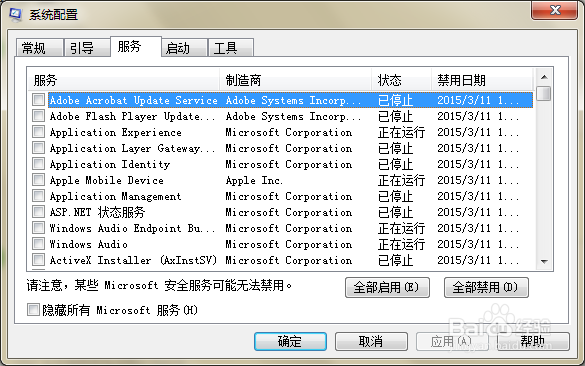Image resolution: width=585 pixels, height=366 pixels.
Task: Select Application Layer Gateway row text
Action: (x=132, y=148)
